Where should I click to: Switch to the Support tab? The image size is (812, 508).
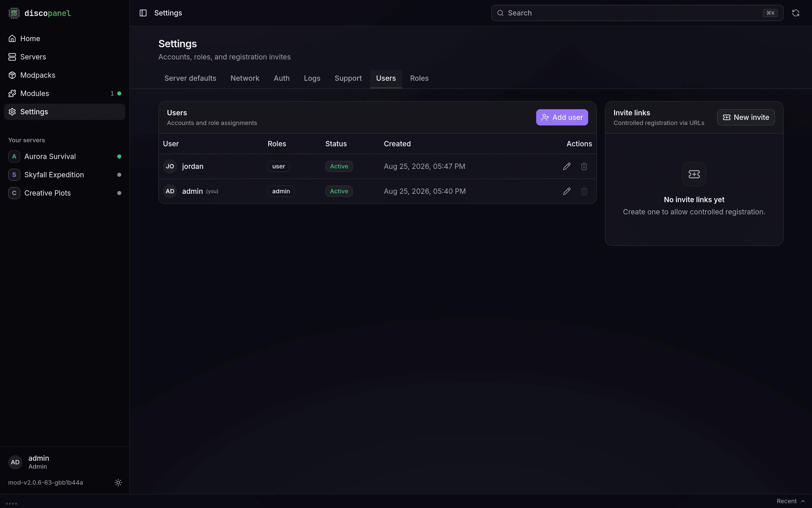tap(348, 78)
